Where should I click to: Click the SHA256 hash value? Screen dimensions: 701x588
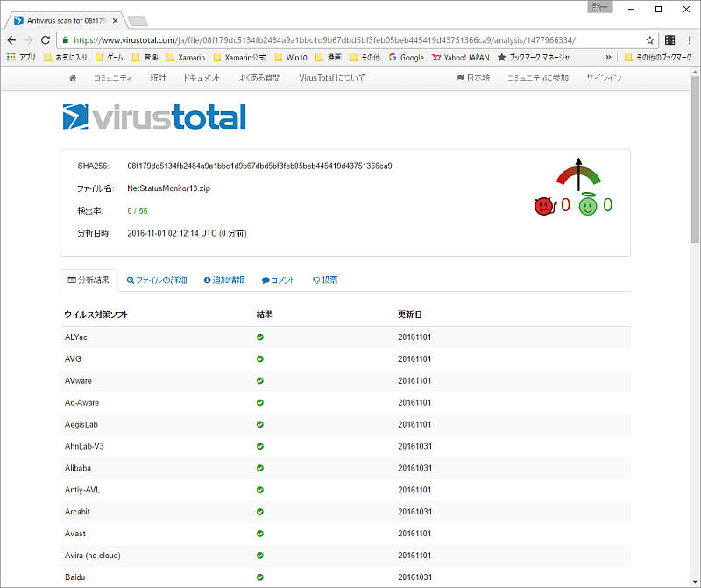click(x=259, y=166)
